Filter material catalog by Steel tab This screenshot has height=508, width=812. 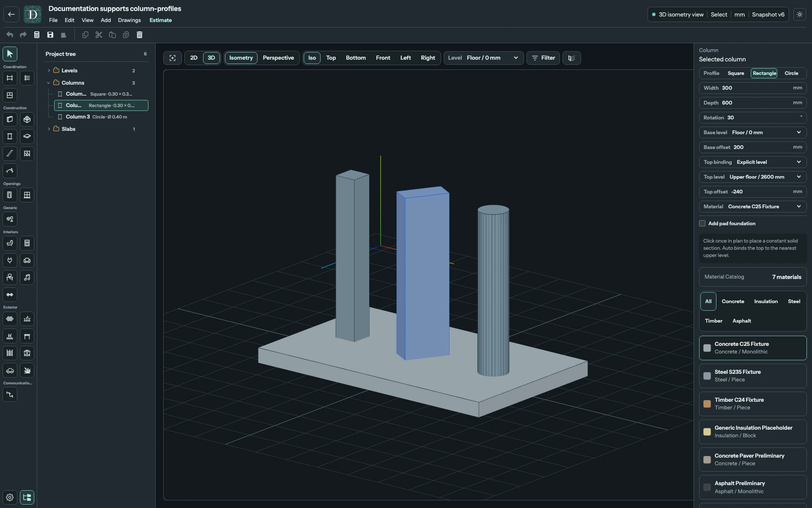tap(794, 301)
